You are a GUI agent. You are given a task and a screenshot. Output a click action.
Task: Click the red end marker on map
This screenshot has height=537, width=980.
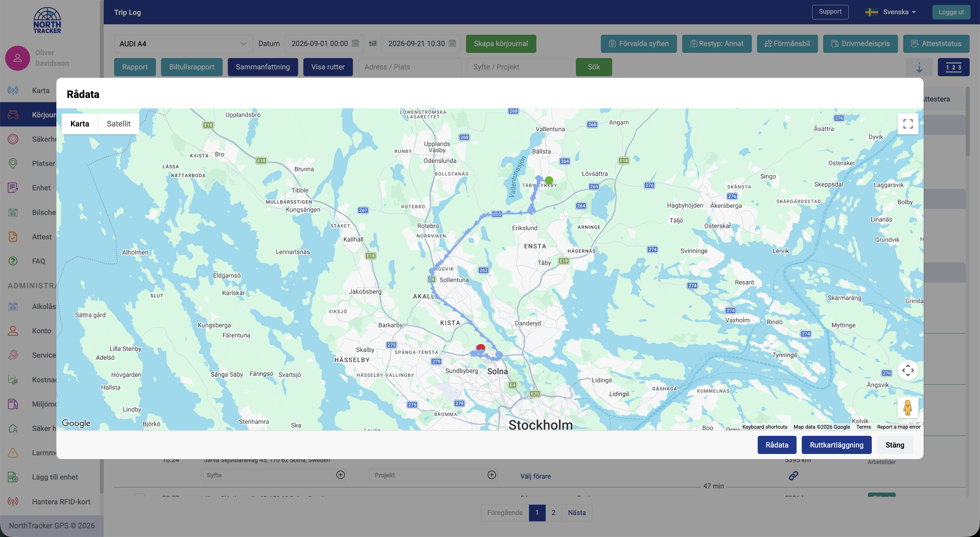pos(481,348)
